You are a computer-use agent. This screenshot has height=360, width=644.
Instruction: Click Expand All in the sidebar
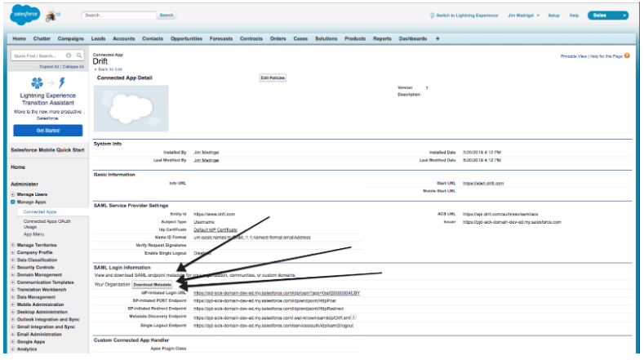[49, 67]
